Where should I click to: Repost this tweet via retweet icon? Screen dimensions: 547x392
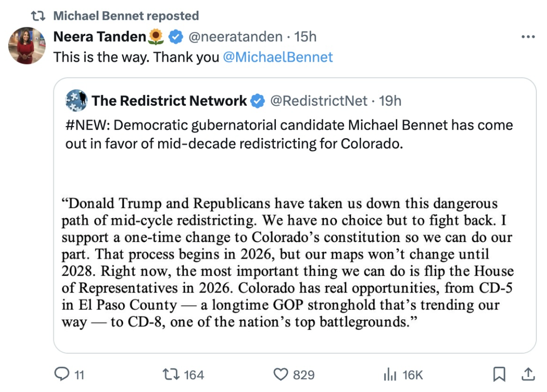[173, 374]
